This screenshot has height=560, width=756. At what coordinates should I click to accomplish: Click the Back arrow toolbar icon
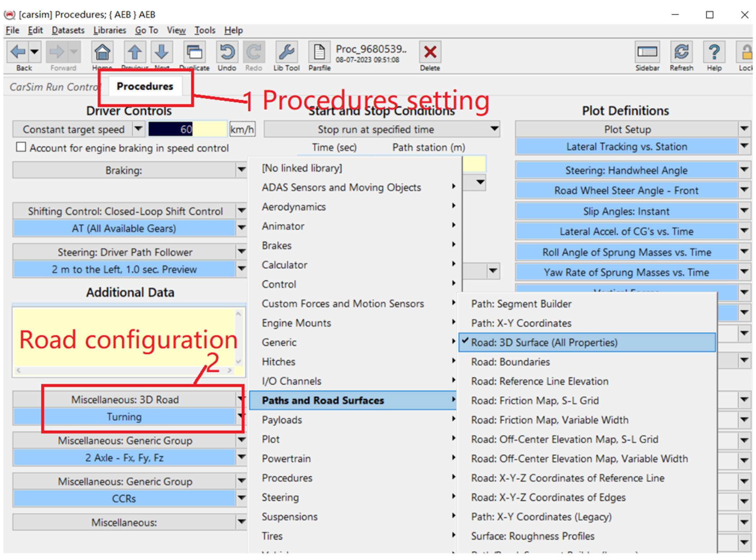(x=17, y=52)
